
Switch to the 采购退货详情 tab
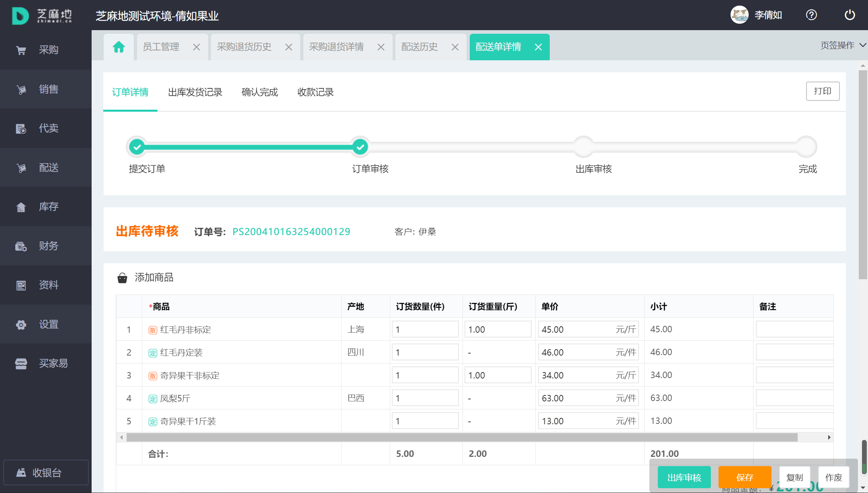click(x=336, y=47)
